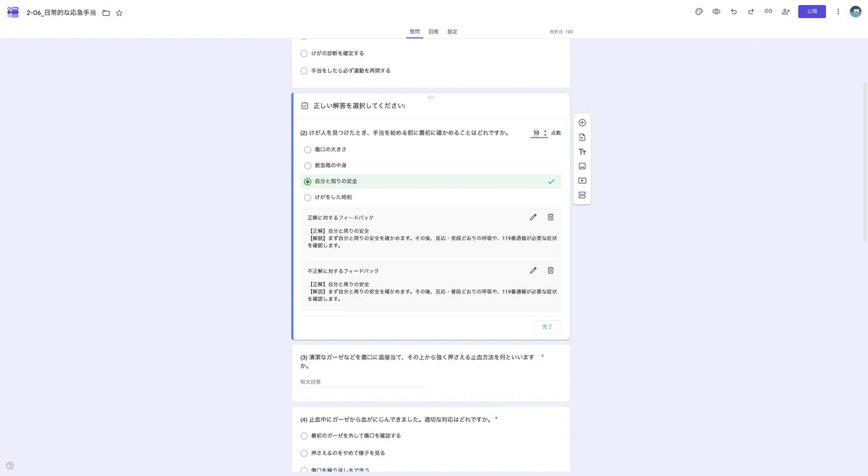Screen dimensions: 868x476
Task: Add a video from side toolbar
Action: point(582,181)
